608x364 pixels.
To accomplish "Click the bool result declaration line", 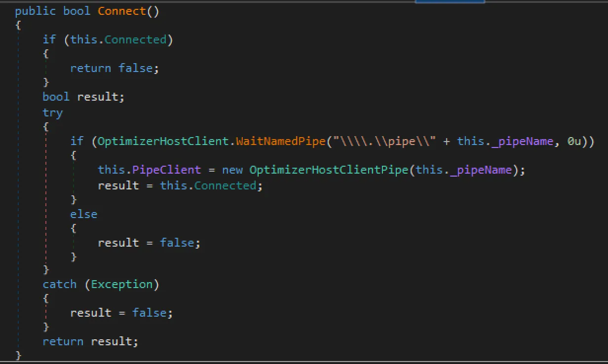I will click(83, 96).
